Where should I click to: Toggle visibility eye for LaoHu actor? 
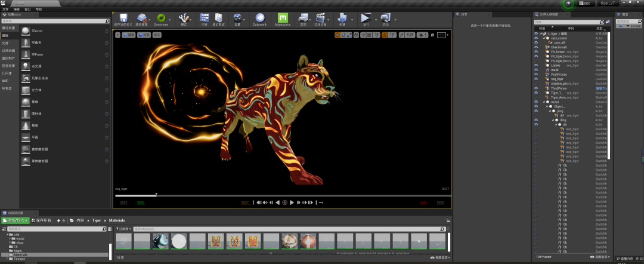coord(536,65)
